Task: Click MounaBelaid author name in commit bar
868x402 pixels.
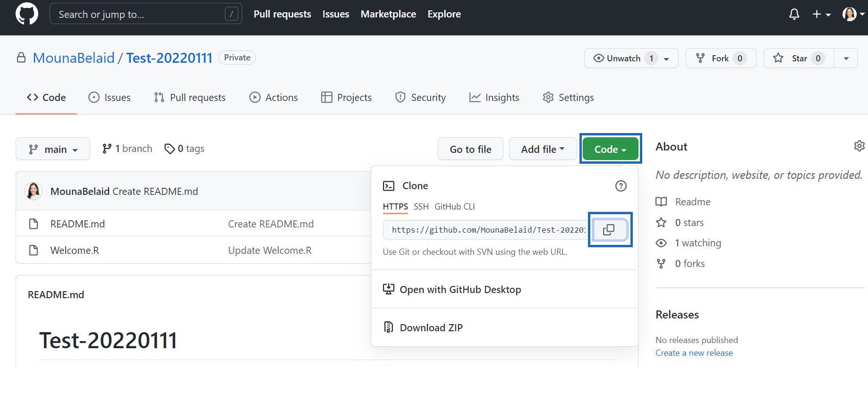Action: tap(80, 191)
